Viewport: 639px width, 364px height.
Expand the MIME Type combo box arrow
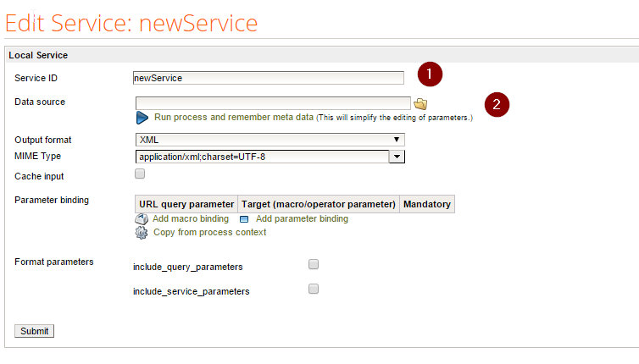pyautogui.click(x=397, y=157)
